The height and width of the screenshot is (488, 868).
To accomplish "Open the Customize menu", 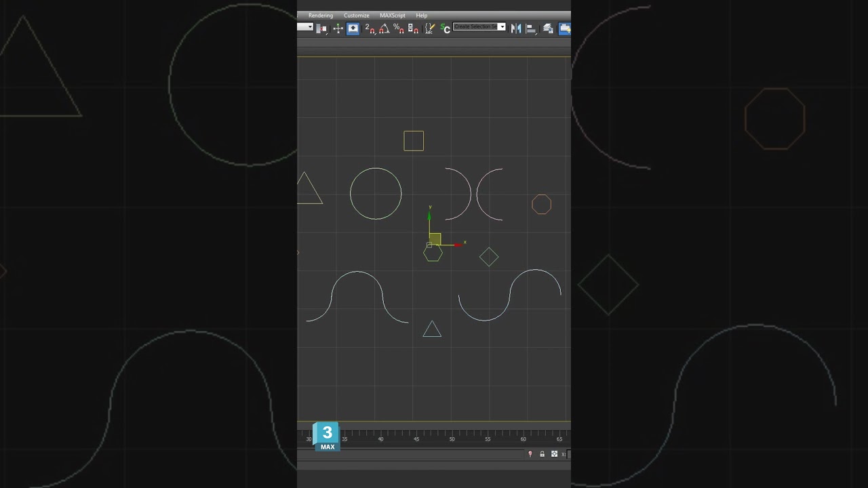I will click(357, 16).
